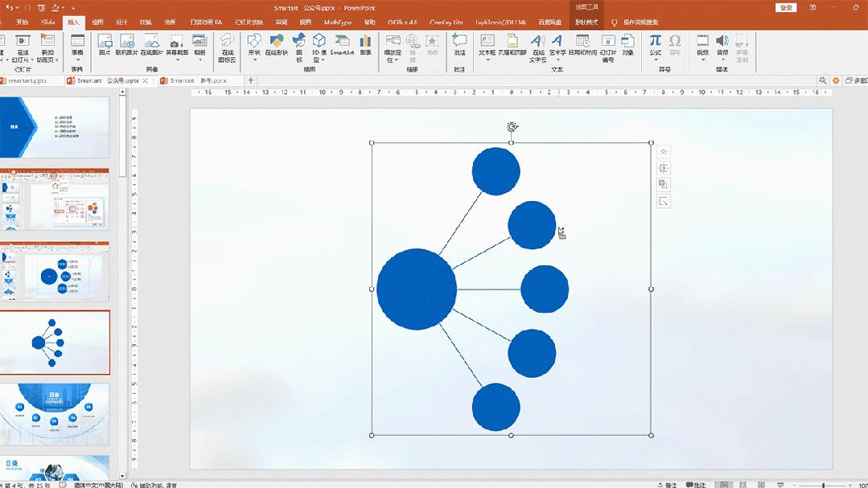Switch to slide sorter view in status bar
Viewport: 868px width, 488px height.
(x=743, y=485)
